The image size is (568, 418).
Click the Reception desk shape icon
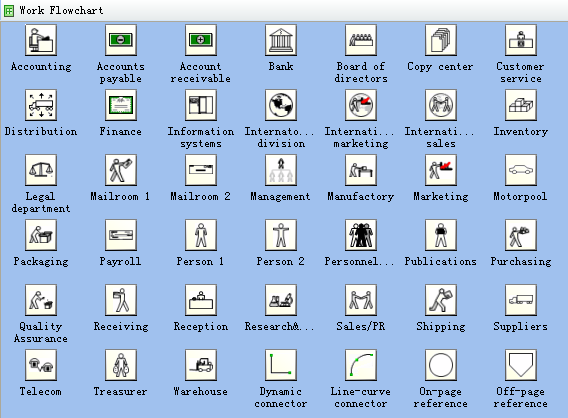point(201,300)
